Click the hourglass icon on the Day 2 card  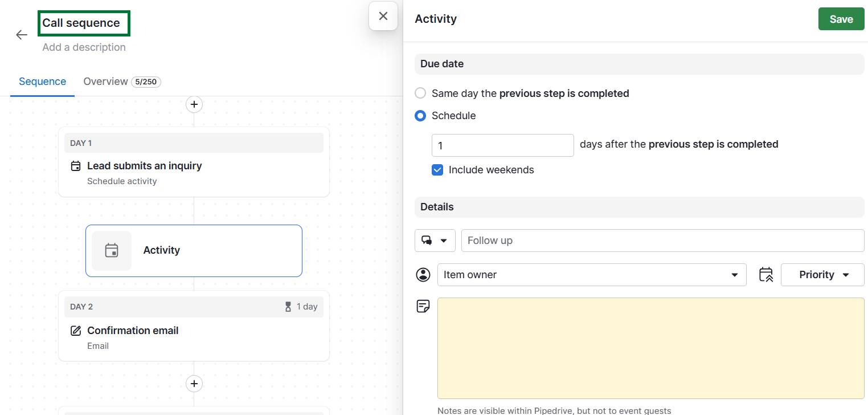(x=288, y=307)
